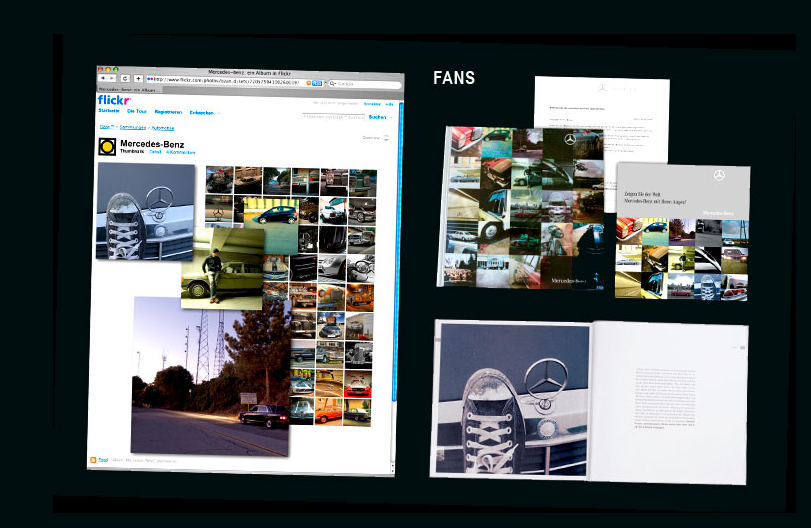
Task: Follow the Anmelden sign-in link
Action: pyautogui.click(x=372, y=104)
